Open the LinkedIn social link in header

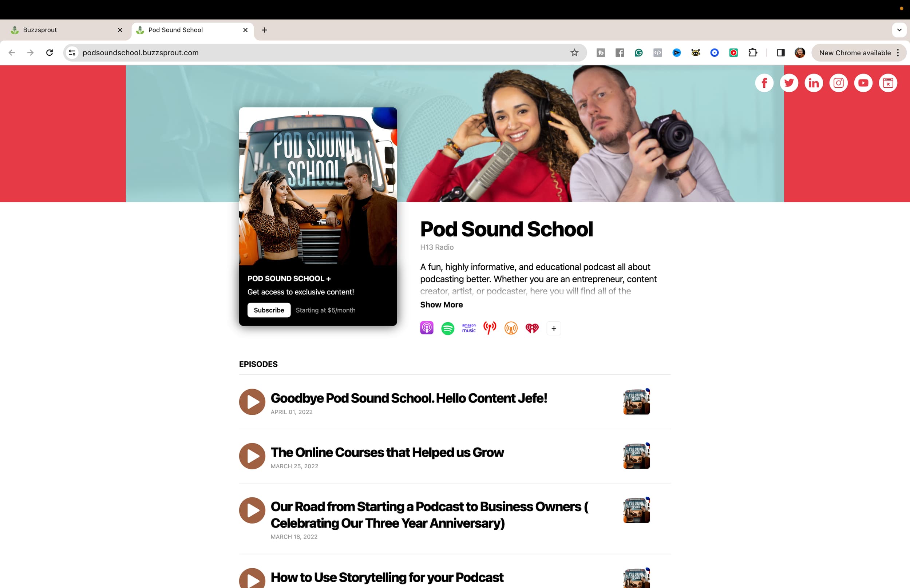814,83
